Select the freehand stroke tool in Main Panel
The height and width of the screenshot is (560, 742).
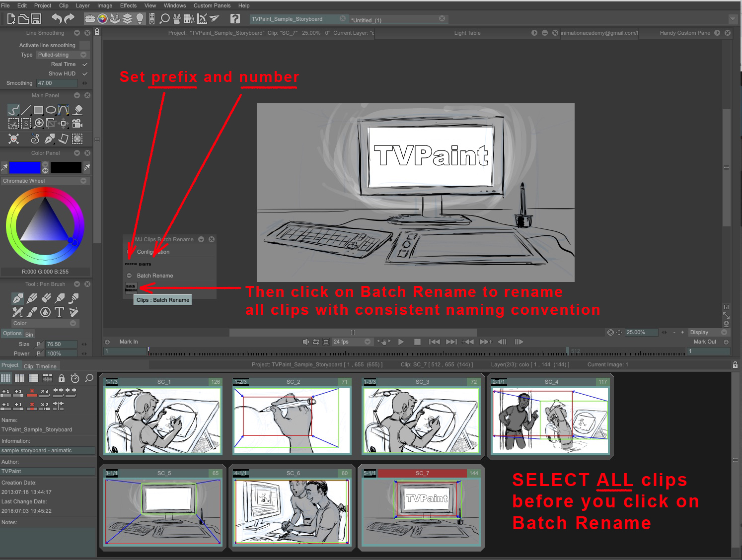pos(13,110)
